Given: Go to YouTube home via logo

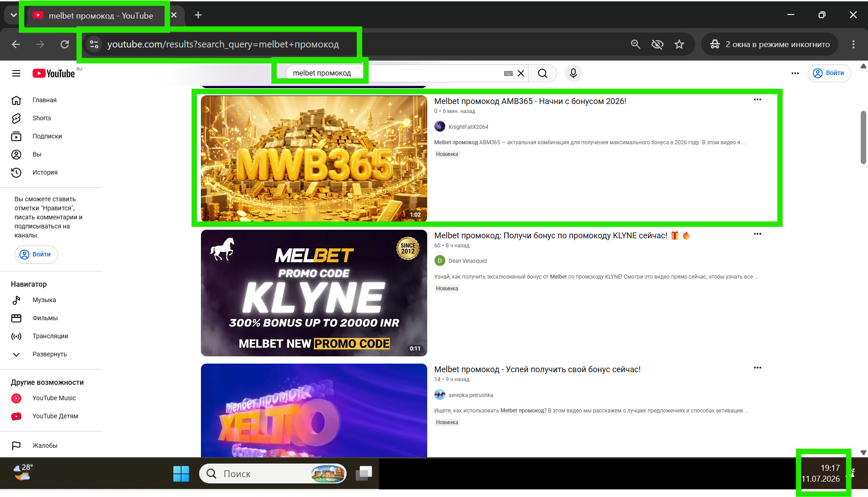Looking at the screenshot, I should (53, 73).
